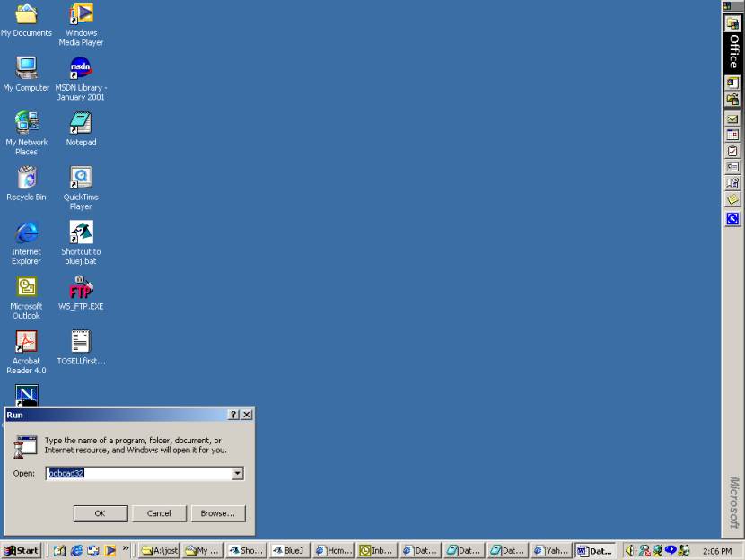The width and height of the screenshot is (745, 560).
Task: Select the Acrobat Reader 4.0 shortcut
Action: click(x=26, y=352)
